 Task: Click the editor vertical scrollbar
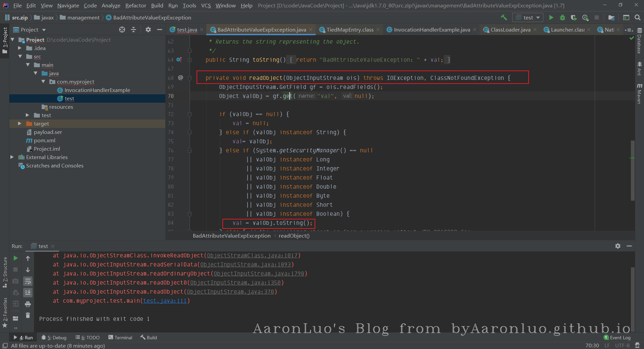tap(632, 170)
